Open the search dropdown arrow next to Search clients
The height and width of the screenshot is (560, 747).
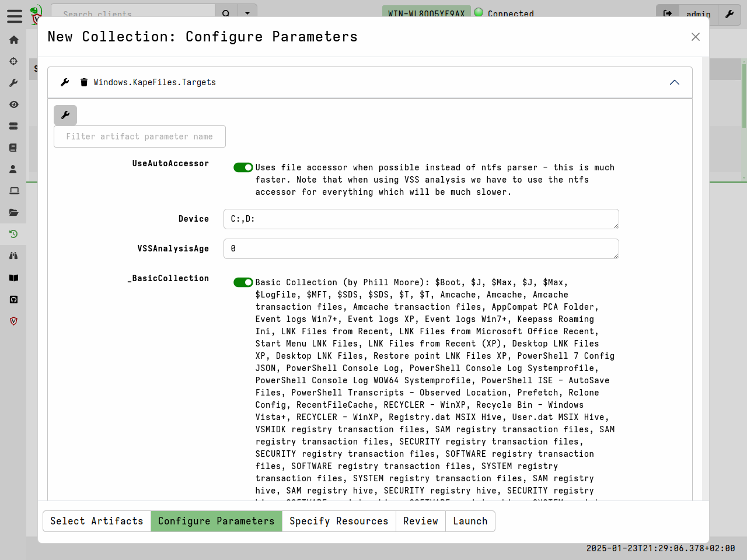point(247,13)
